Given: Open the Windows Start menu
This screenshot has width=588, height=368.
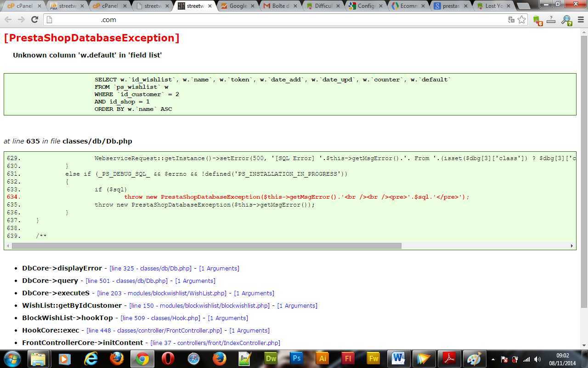Looking at the screenshot, I should coord(12,358).
